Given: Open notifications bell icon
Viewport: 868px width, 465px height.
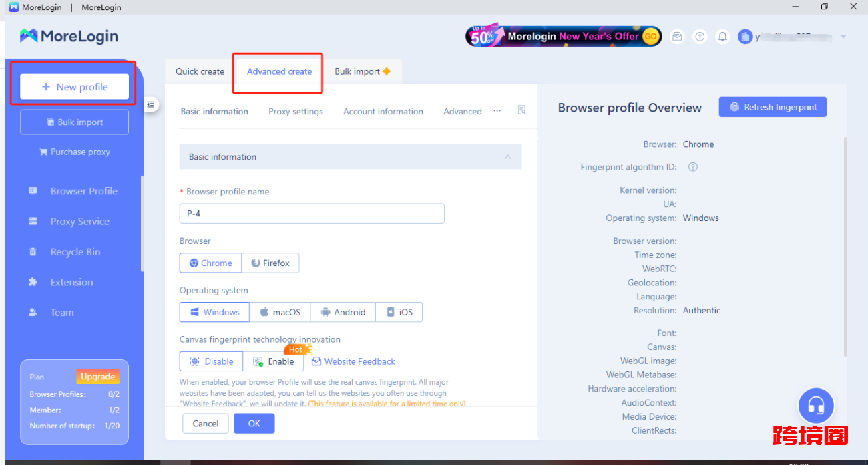Looking at the screenshot, I should click(x=722, y=37).
